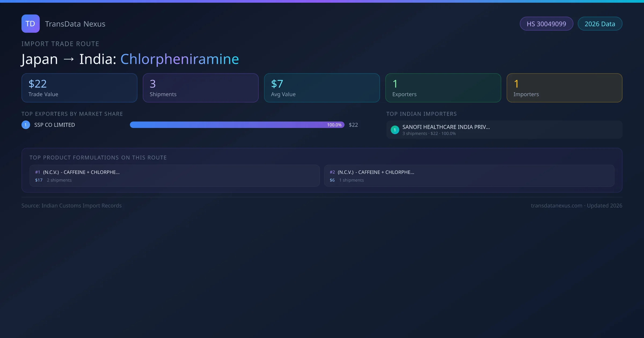Click the teal badge next to SANOFI HEALTHCARE
Image resolution: width=644 pixels, height=338 pixels.
(395, 130)
